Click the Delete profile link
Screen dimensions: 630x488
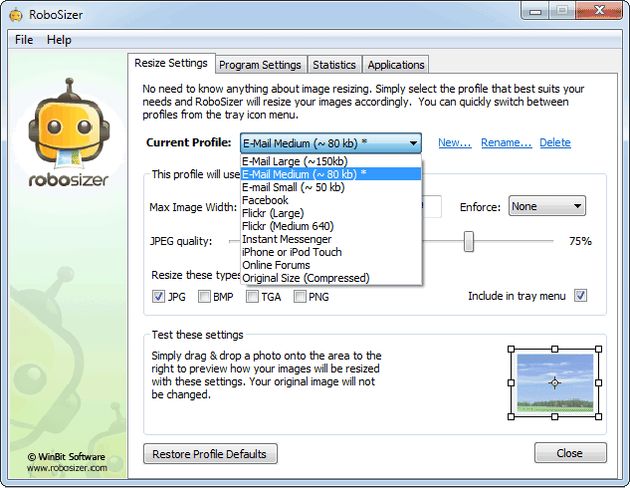tap(555, 143)
